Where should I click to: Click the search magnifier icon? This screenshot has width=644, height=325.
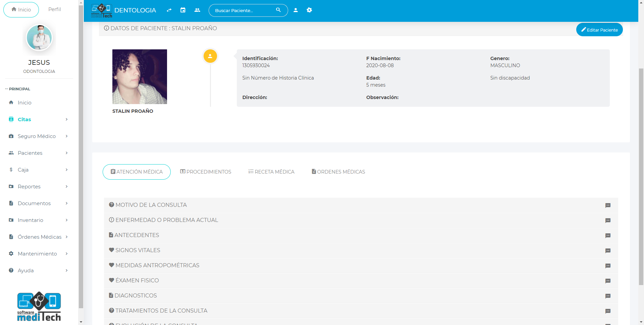click(278, 10)
